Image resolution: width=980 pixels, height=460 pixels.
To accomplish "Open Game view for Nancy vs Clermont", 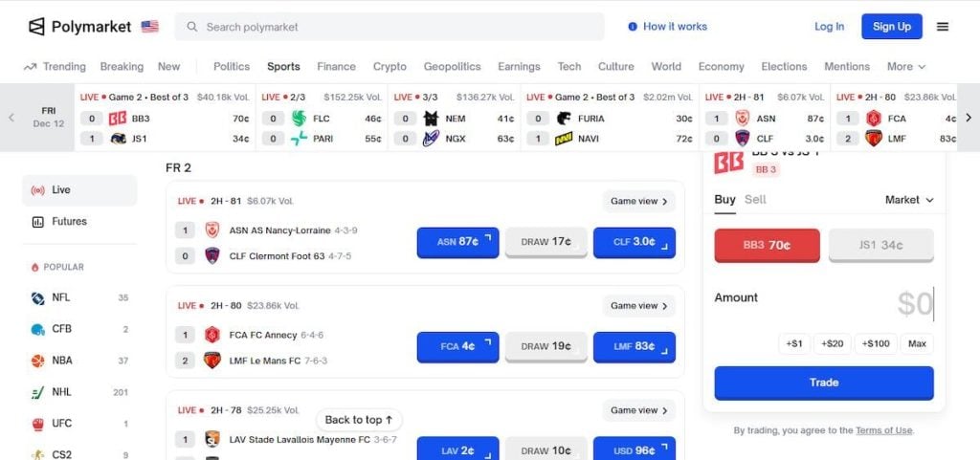I will point(638,201).
